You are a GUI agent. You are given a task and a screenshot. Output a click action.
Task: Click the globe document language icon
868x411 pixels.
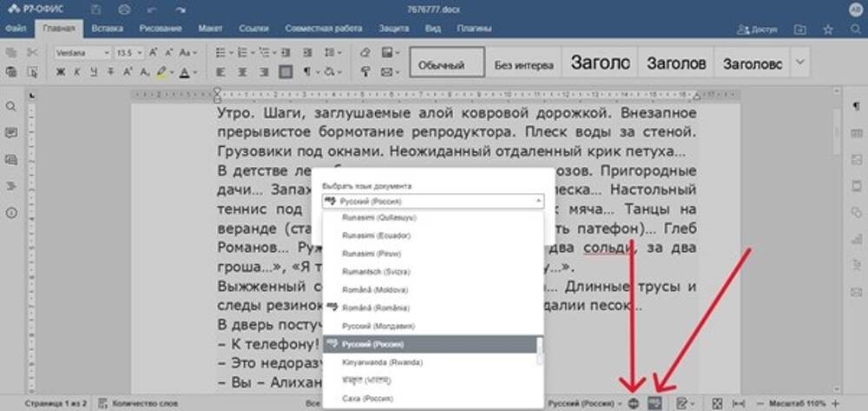click(634, 403)
